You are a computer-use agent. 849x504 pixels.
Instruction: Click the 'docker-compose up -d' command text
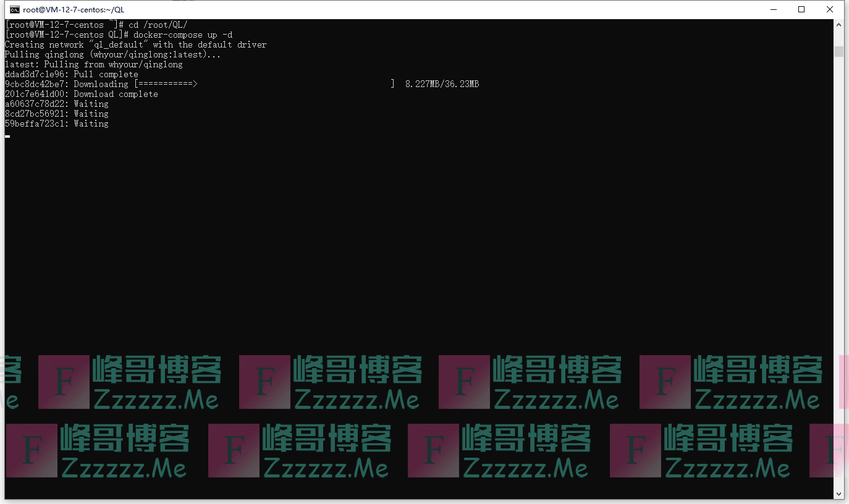[x=183, y=35]
